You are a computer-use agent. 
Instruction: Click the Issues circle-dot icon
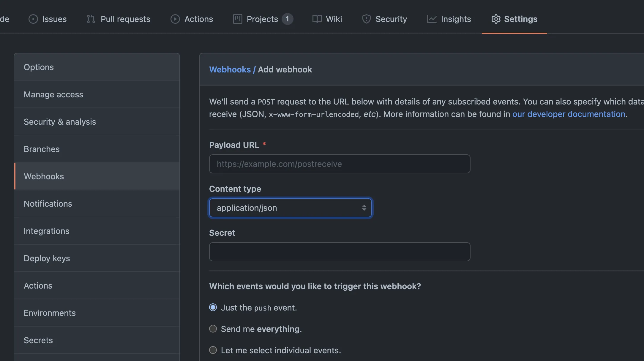tap(33, 19)
